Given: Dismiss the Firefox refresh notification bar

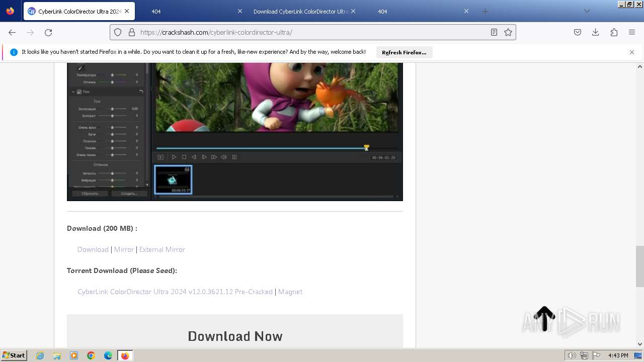Looking at the screenshot, I should (x=632, y=52).
